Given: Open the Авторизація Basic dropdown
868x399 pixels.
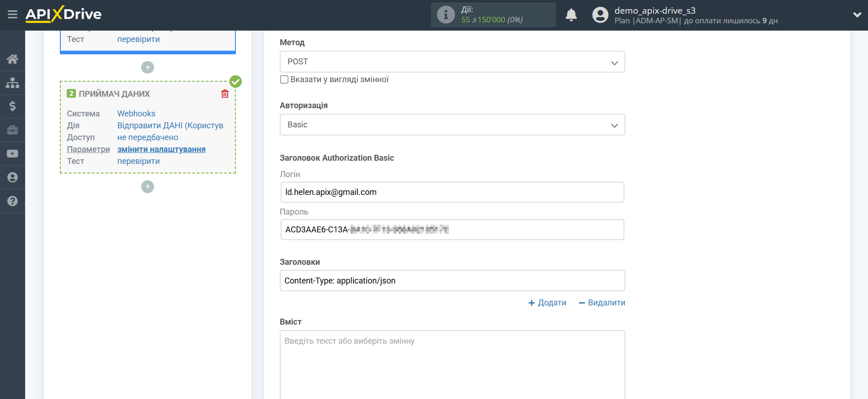Looking at the screenshot, I should point(452,125).
